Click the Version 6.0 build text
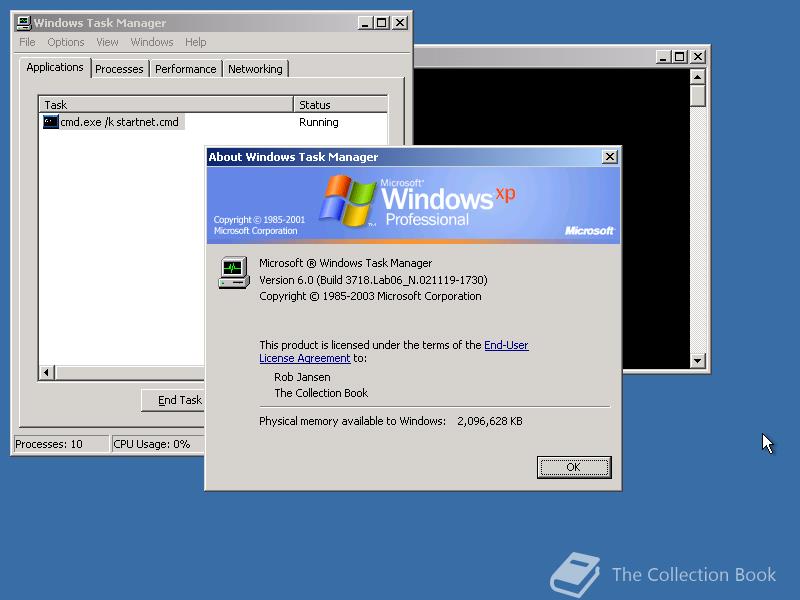Screen dimensions: 800x600 [x=373, y=280]
